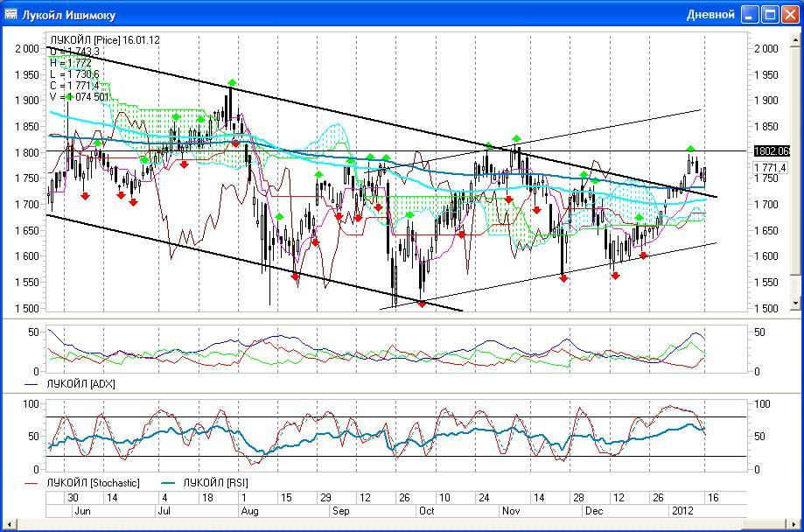Screen dimensions: 804x532
Task: Click the Dec month label on time axis
Action: point(594,511)
